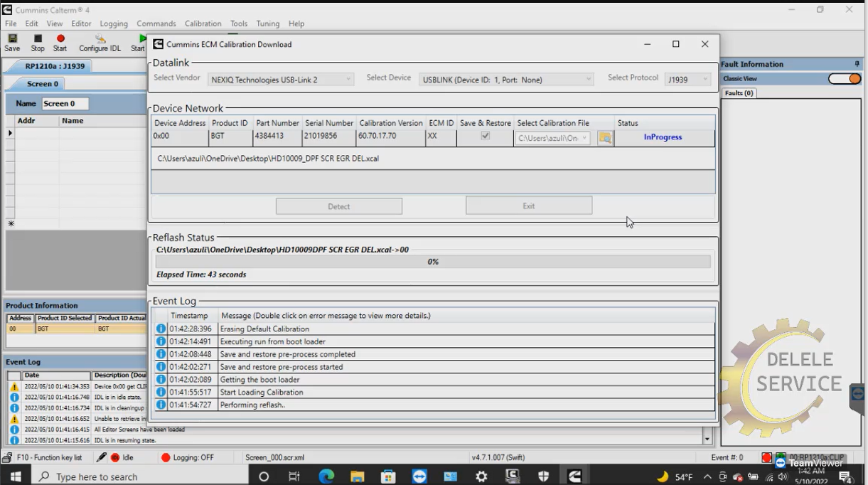The width and height of the screenshot is (868, 485).
Task: Open the File menu
Action: click(x=11, y=23)
